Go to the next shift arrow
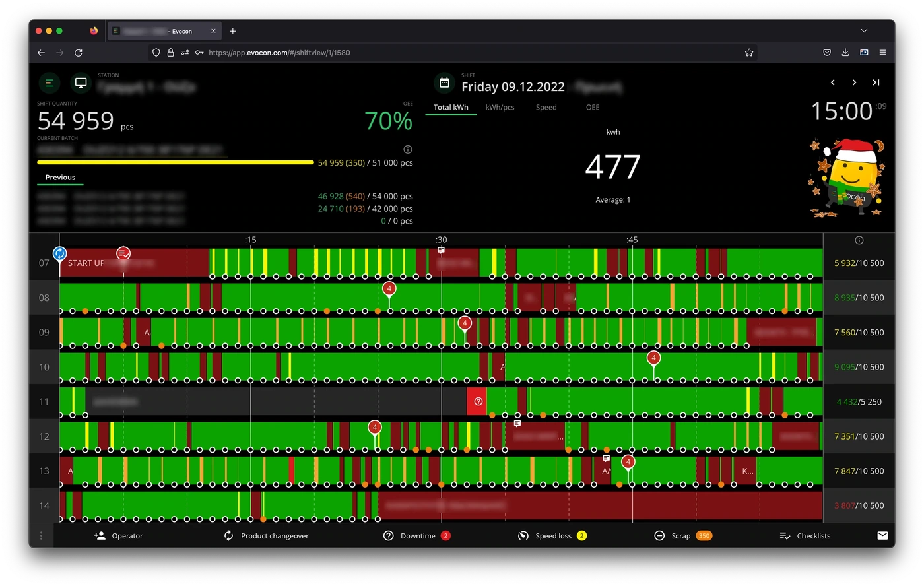Viewport: 924px width, 586px height. click(854, 82)
